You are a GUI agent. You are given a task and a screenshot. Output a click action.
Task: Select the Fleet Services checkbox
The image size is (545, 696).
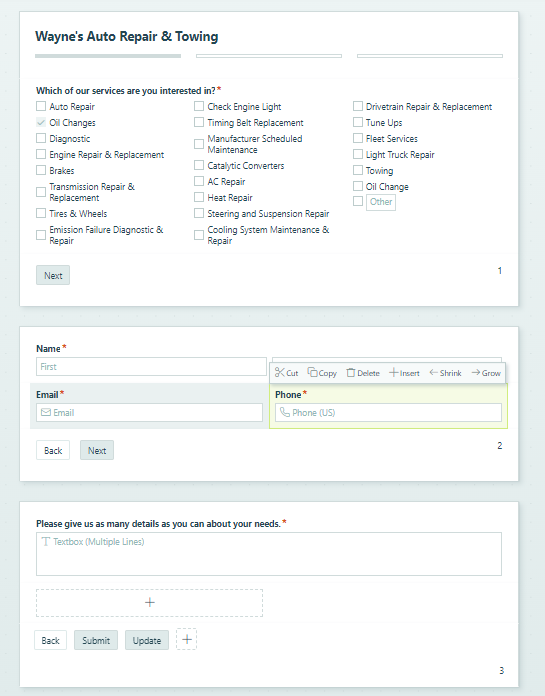click(x=358, y=138)
